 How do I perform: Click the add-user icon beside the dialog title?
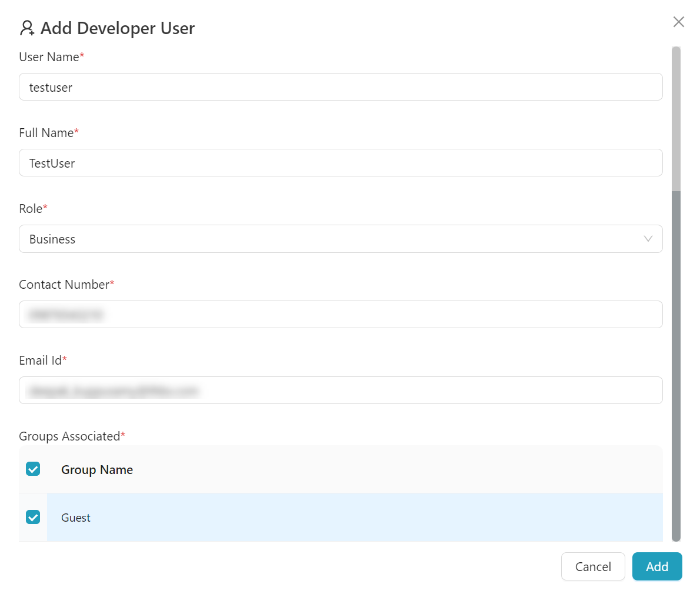click(x=27, y=28)
